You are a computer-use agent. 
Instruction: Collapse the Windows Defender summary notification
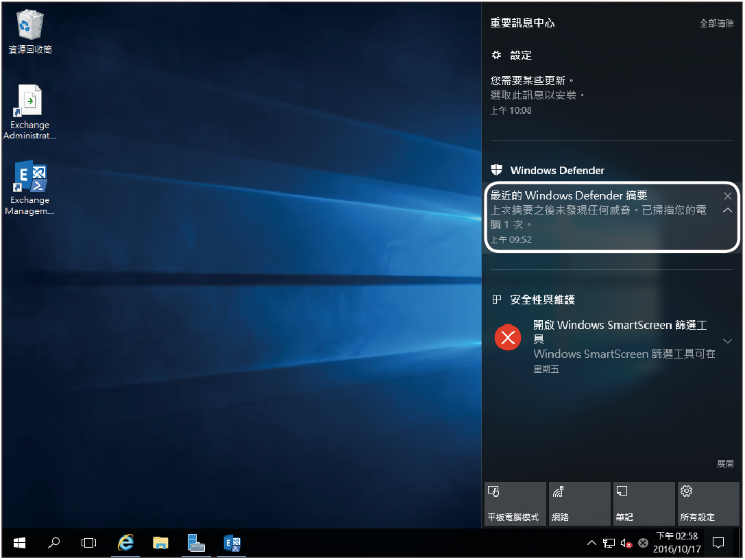click(727, 210)
